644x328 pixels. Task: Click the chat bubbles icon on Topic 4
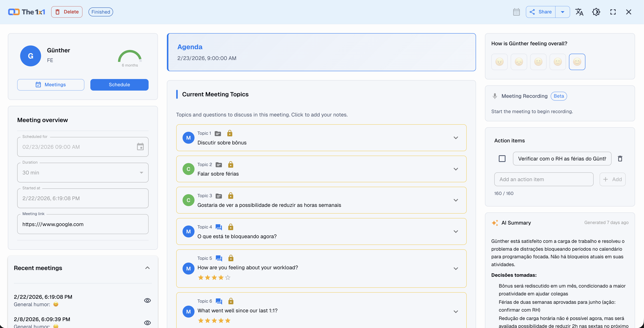click(219, 227)
